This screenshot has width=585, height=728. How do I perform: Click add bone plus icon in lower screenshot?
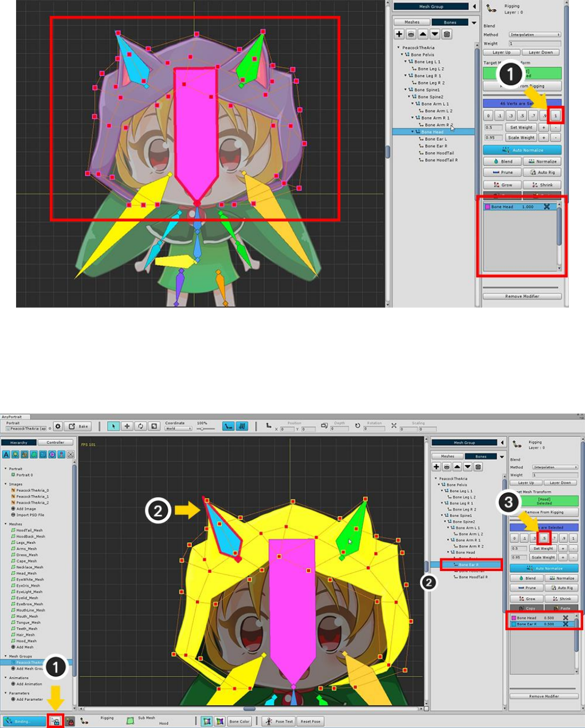tap(437, 467)
